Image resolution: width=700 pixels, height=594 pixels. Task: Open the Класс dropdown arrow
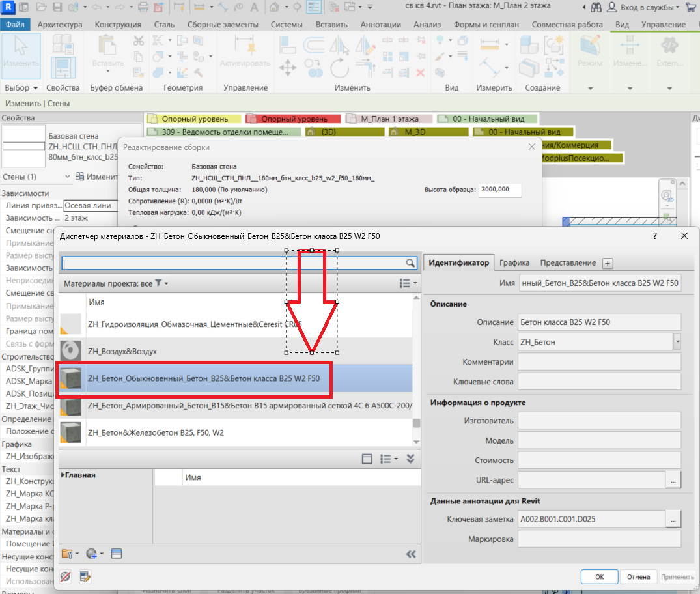677,342
